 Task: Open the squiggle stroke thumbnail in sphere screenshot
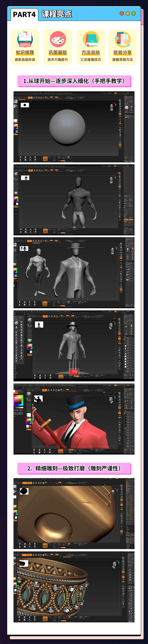16,106
